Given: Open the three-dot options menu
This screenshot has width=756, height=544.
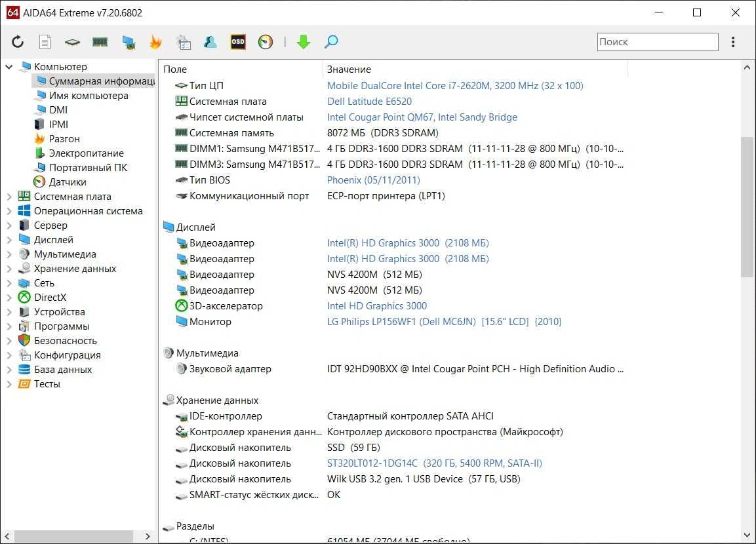Looking at the screenshot, I should point(733,42).
